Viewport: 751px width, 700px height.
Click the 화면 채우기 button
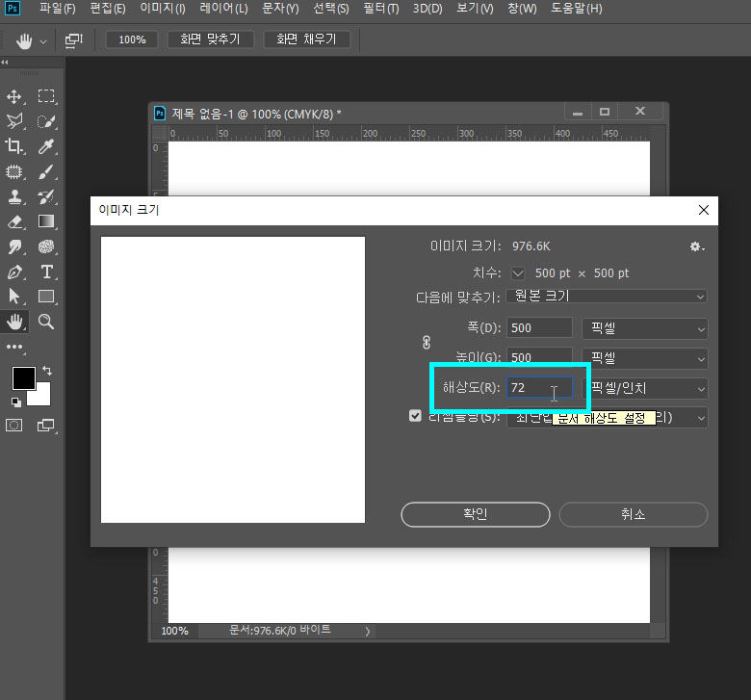(306, 39)
